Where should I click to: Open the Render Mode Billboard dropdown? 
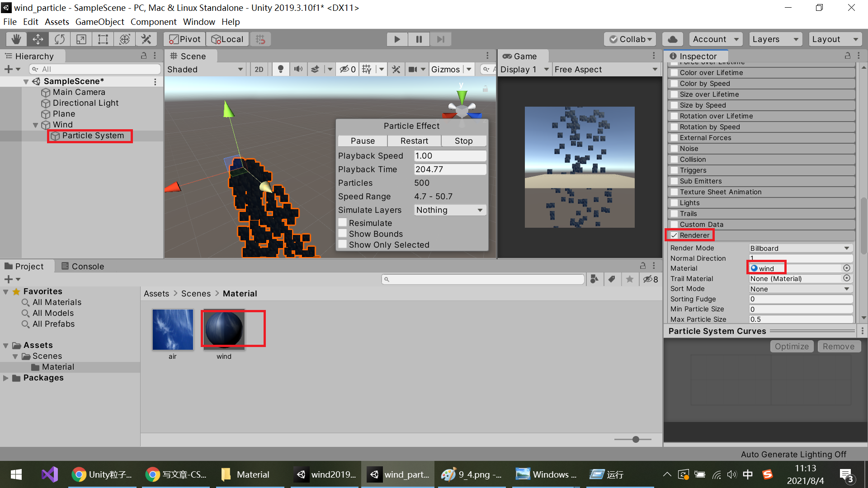(800, 248)
